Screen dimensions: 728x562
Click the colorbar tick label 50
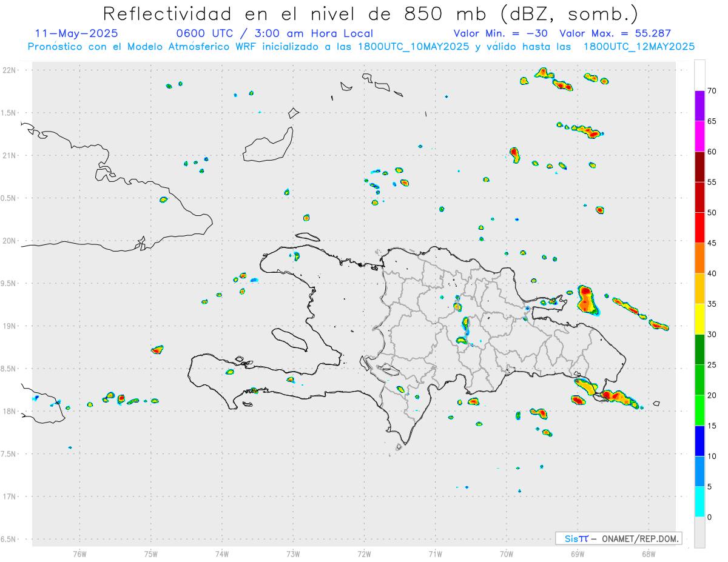(712, 213)
